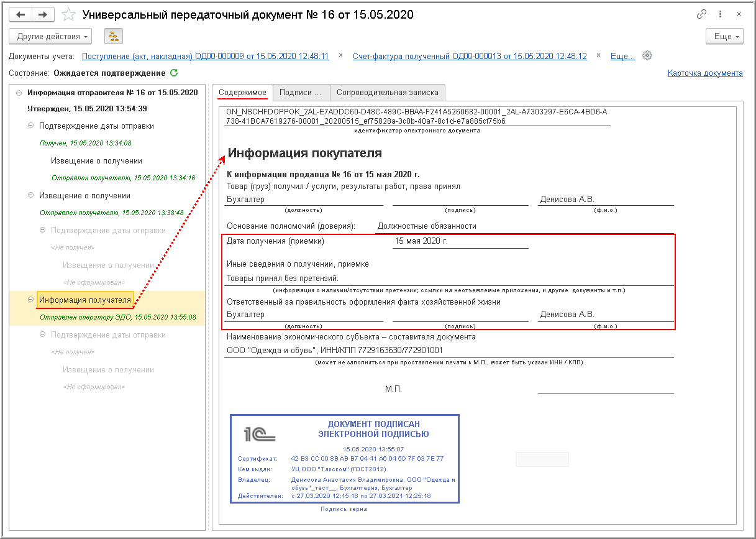
Task: Select Извещение о получении sent 13:38:48
Action: tap(84, 196)
